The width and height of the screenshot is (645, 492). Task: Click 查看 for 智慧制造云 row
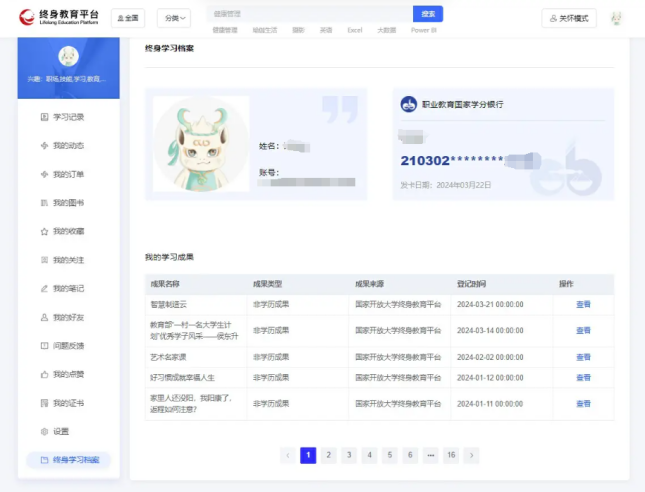[x=583, y=304]
